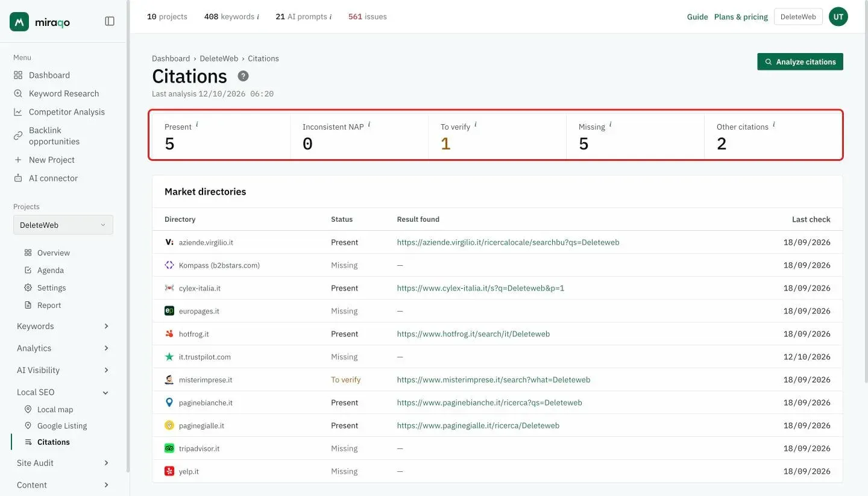Click the Other citations info icon
Screen dimensions: 868x496
(x=774, y=125)
